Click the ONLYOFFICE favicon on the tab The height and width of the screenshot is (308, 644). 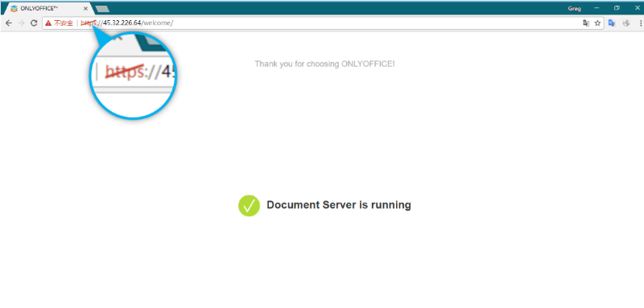[14, 8]
